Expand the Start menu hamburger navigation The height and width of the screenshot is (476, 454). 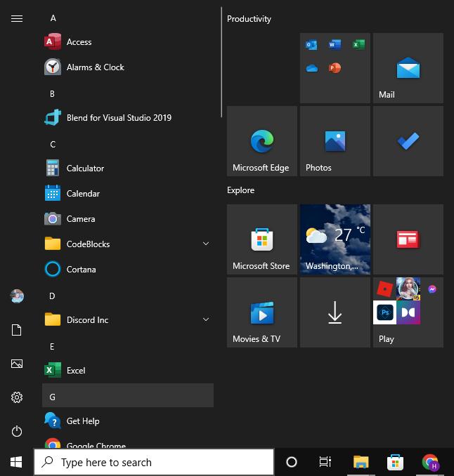pos(17,19)
